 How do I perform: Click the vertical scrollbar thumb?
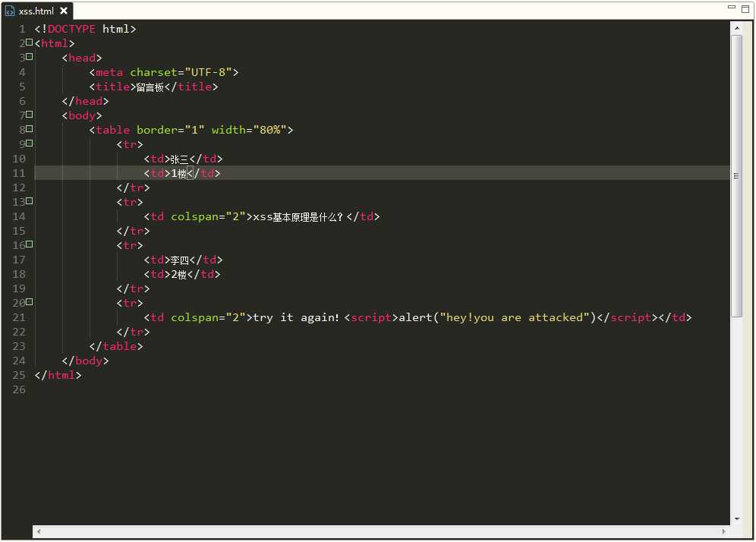(x=737, y=176)
